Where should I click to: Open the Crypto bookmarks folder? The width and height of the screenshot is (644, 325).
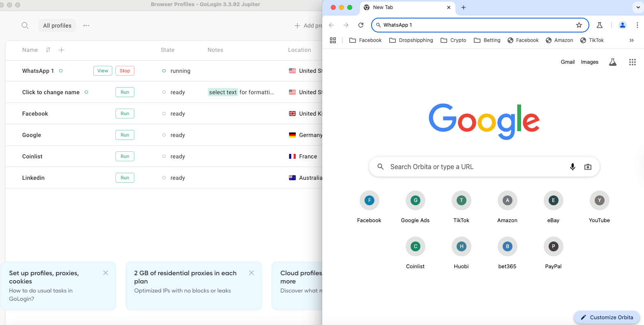click(x=453, y=40)
